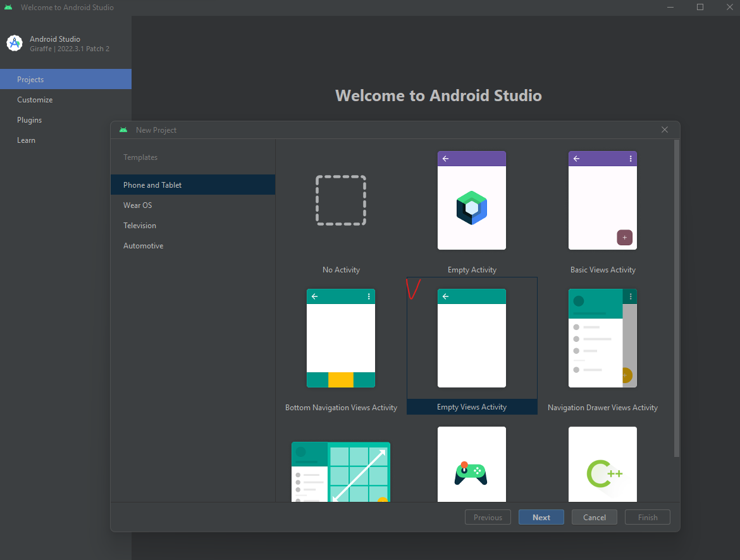Click the Navigation Drawer Views Activity label
Image resolution: width=740 pixels, height=560 pixels.
coord(603,408)
